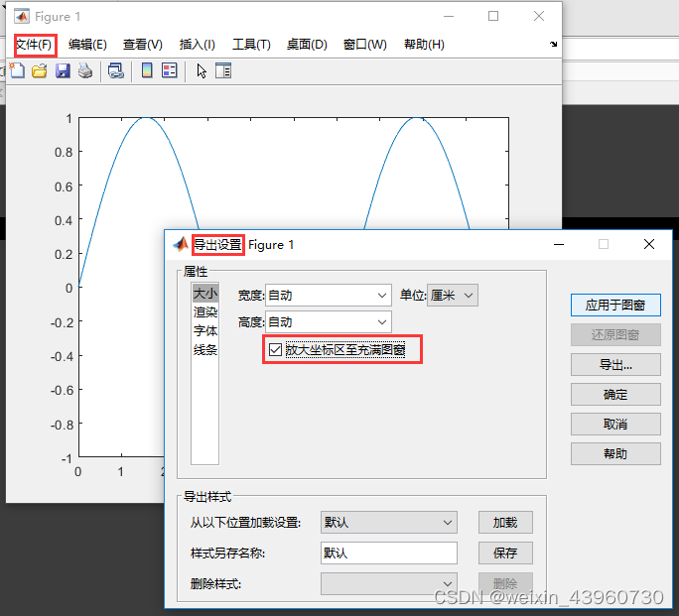Open the Property Inspector toolbar icon
The width and height of the screenshot is (679, 616).
tap(223, 70)
